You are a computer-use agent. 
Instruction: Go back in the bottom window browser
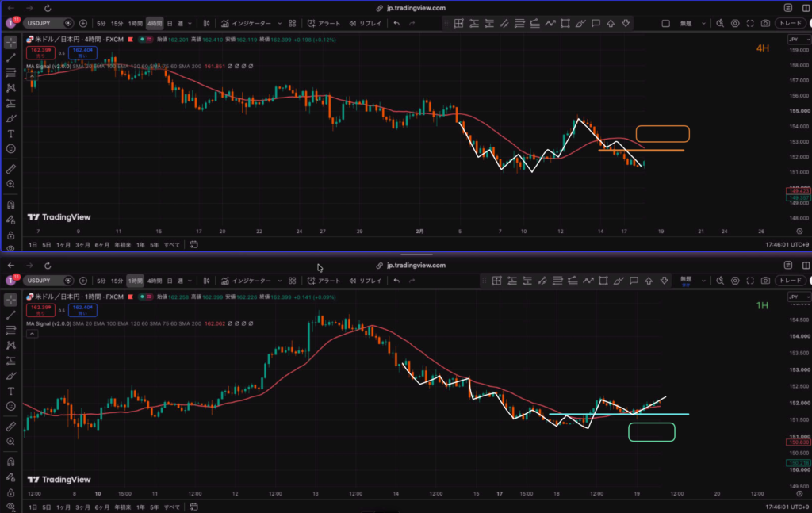click(x=11, y=266)
